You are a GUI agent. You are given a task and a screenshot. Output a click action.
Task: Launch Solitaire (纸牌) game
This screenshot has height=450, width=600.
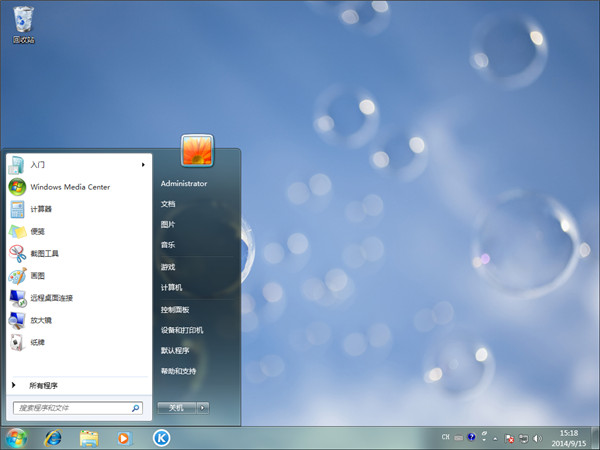point(37,342)
